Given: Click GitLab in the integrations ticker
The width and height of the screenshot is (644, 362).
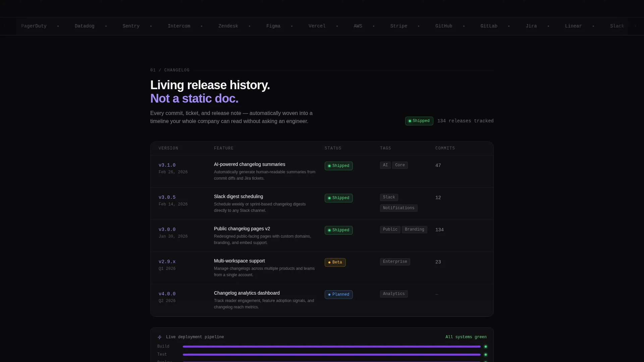Looking at the screenshot, I should 489,26.
